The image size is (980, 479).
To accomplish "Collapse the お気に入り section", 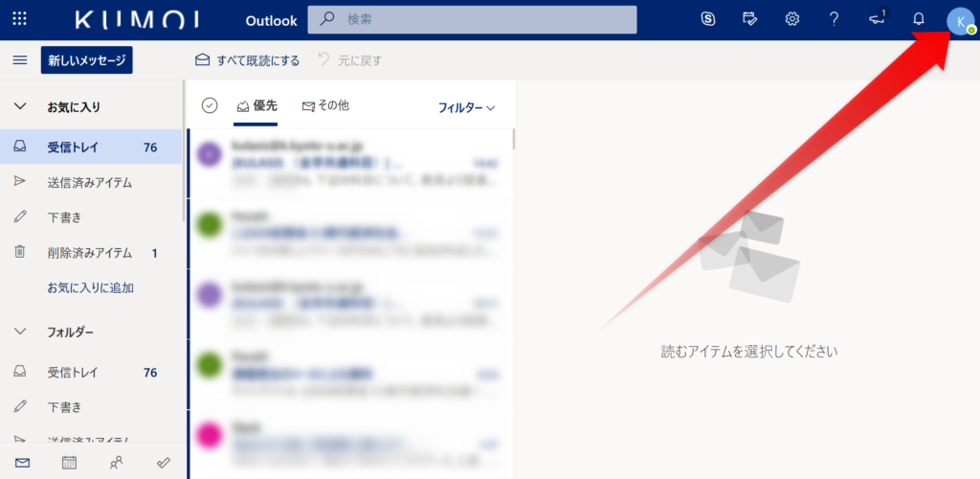I will click(21, 107).
